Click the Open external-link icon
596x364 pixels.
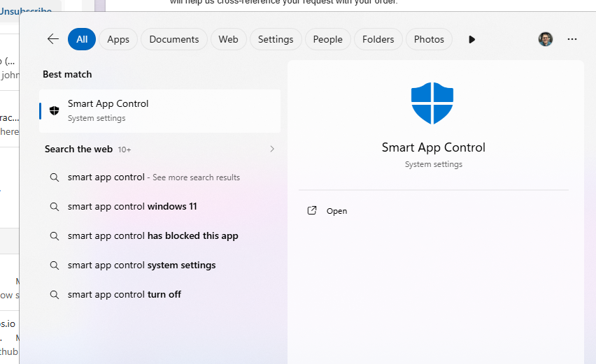312,210
